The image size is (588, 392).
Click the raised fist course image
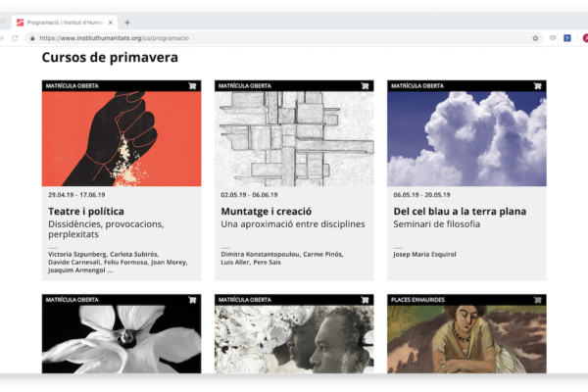point(122,139)
